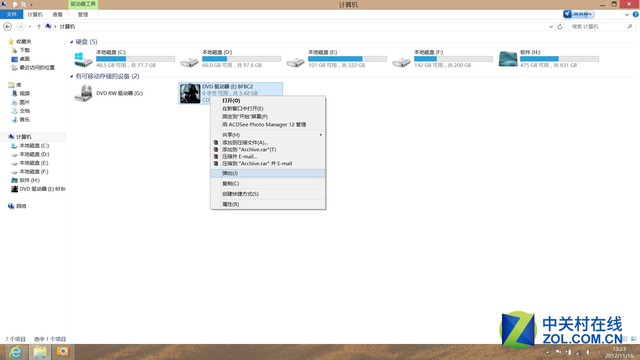This screenshot has height=360, width=640.
Task: Launch Internet Explorer from taskbar
Action: (16, 352)
